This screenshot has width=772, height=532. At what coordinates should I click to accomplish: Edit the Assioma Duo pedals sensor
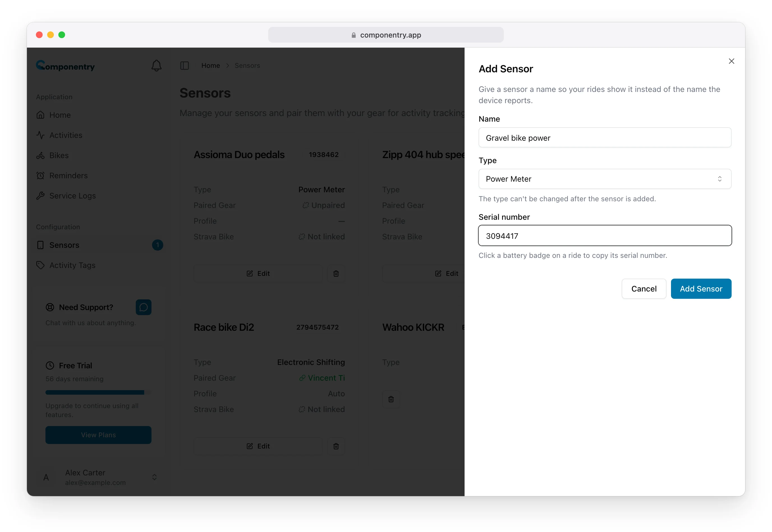point(258,273)
